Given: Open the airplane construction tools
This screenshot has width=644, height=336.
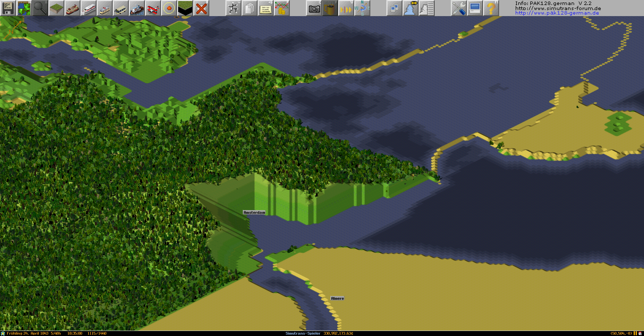Looking at the screenshot, I should pos(153,8).
